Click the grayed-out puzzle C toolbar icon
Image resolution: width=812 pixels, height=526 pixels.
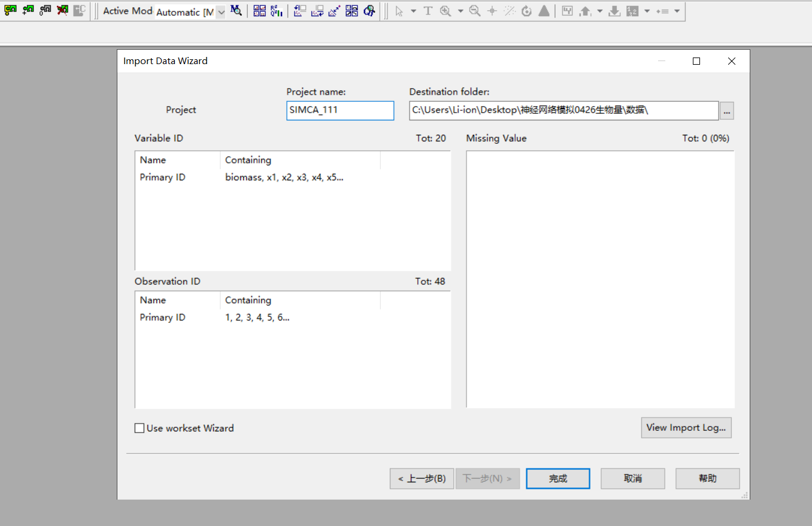79,11
